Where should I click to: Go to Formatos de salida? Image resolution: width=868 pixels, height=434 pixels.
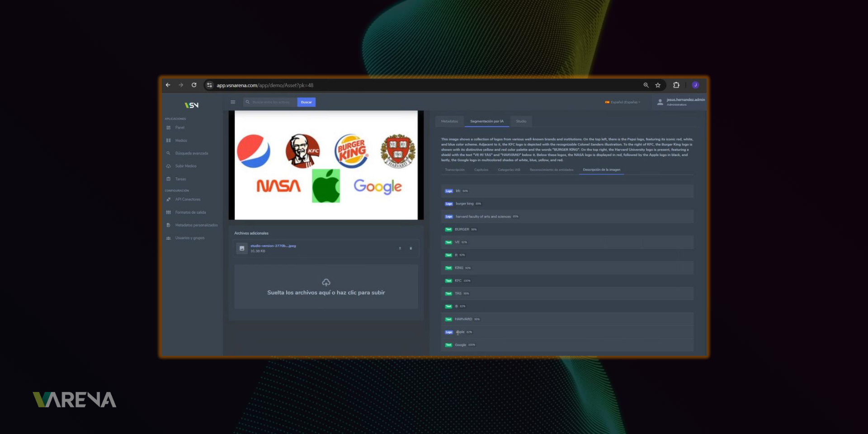[191, 212]
